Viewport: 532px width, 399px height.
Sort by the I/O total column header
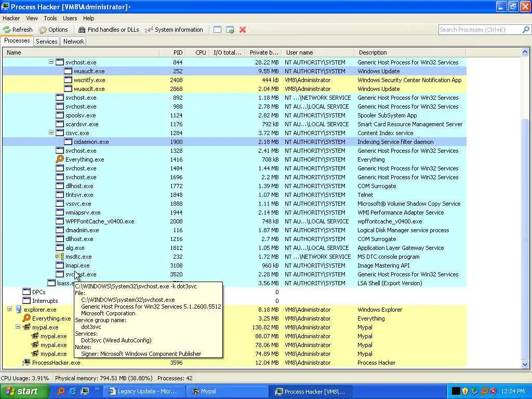(x=227, y=52)
